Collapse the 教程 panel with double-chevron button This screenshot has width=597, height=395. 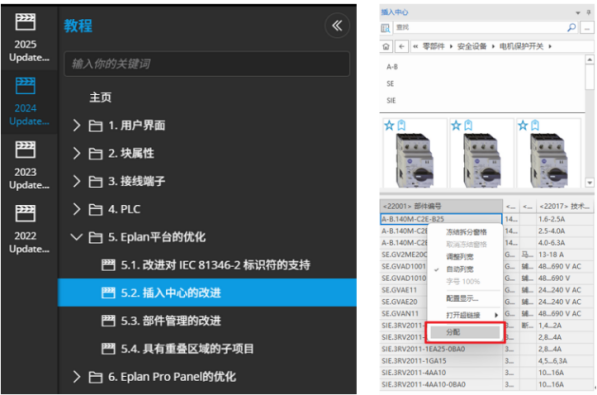pyautogui.click(x=337, y=26)
